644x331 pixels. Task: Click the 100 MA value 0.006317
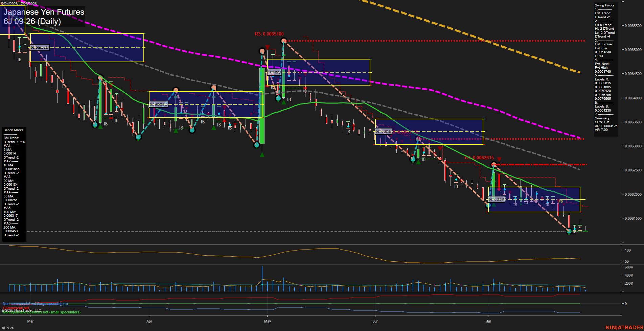pyautogui.click(x=10, y=216)
